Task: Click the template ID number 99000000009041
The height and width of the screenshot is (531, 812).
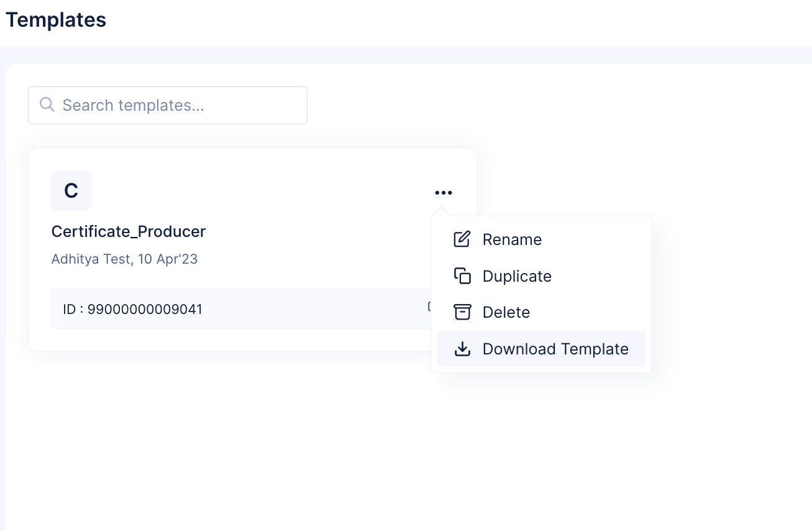Action: pos(145,309)
